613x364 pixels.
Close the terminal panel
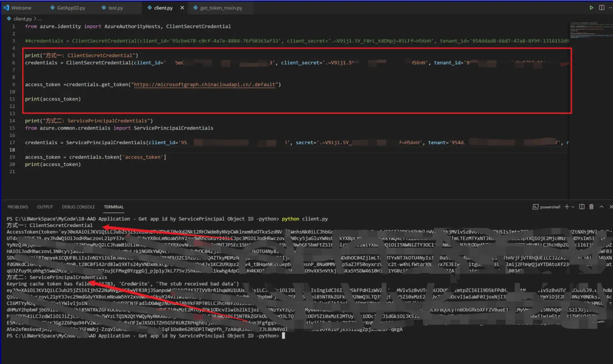point(611,207)
